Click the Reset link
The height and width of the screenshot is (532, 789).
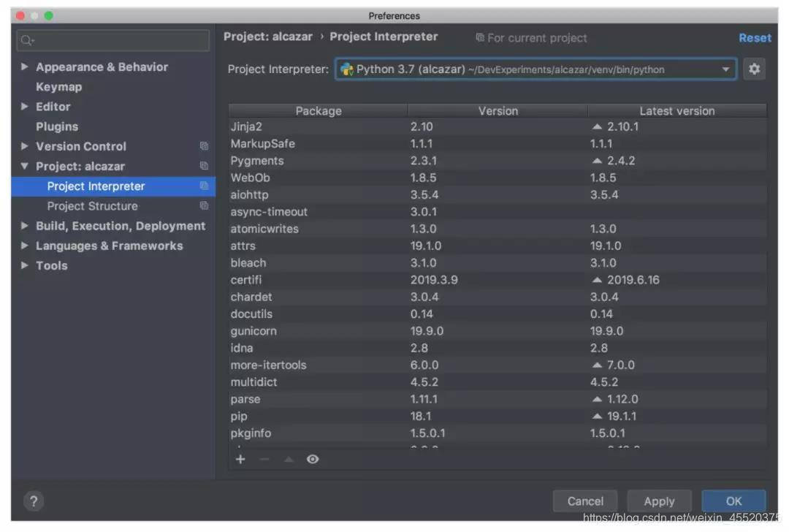pos(755,38)
